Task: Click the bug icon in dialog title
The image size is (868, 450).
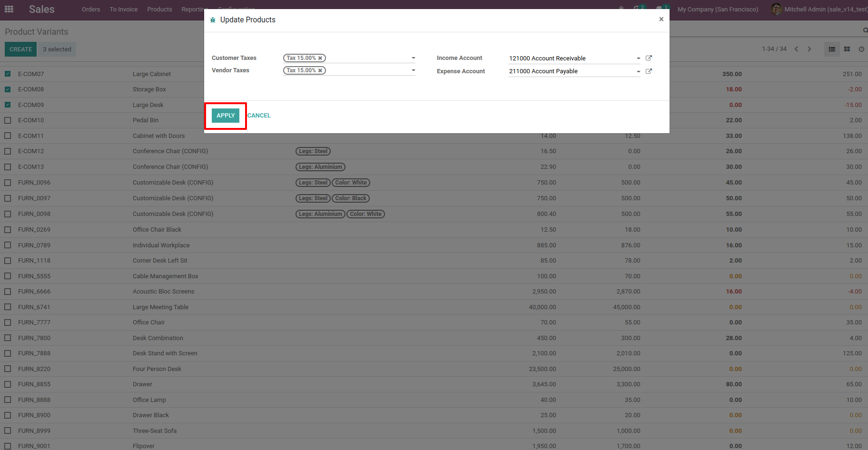Action: pos(213,20)
